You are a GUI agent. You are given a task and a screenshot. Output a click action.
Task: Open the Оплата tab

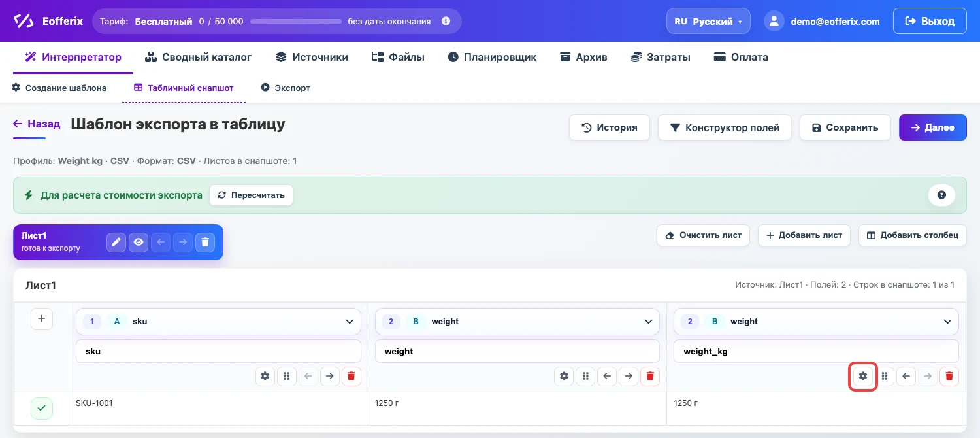click(x=741, y=57)
